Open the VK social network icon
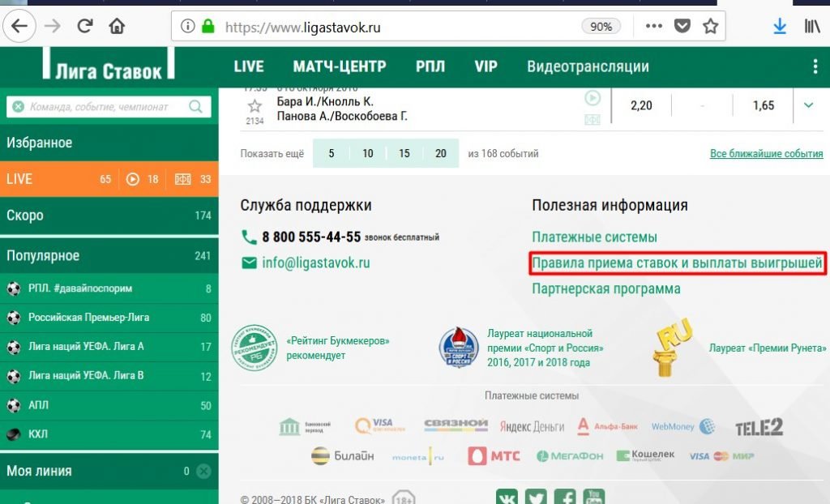The height and width of the screenshot is (504, 830). tap(507, 498)
